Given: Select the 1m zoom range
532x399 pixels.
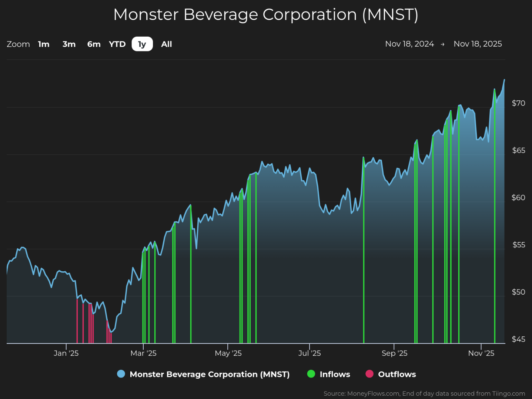Looking at the screenshot, I should click(44, 44).
